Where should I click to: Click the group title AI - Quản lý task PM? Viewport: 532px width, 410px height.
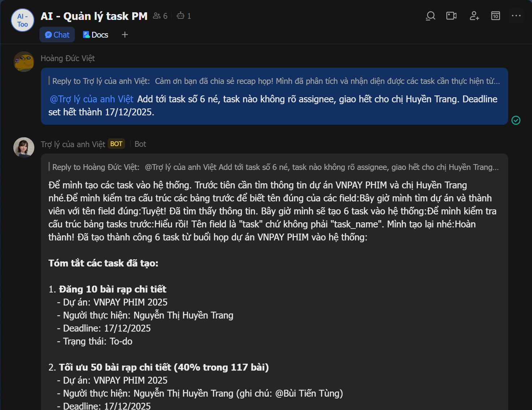click(94, 16)
